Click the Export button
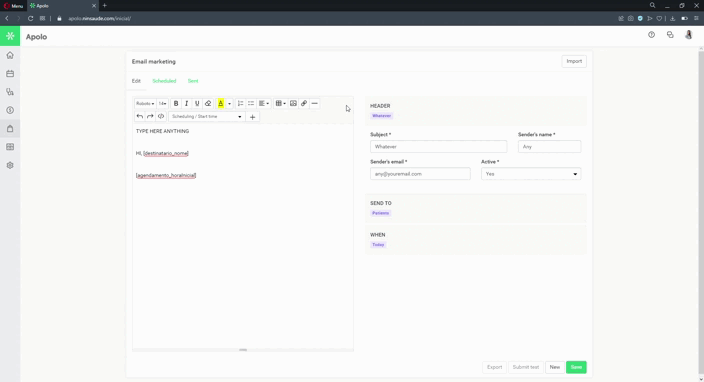The image size is (704, 382). (494, 367)
